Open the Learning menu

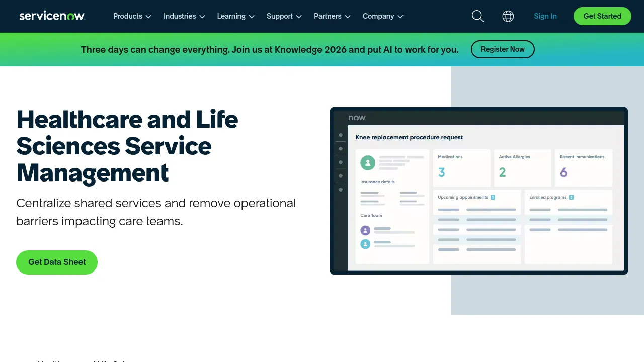point(236,16)
